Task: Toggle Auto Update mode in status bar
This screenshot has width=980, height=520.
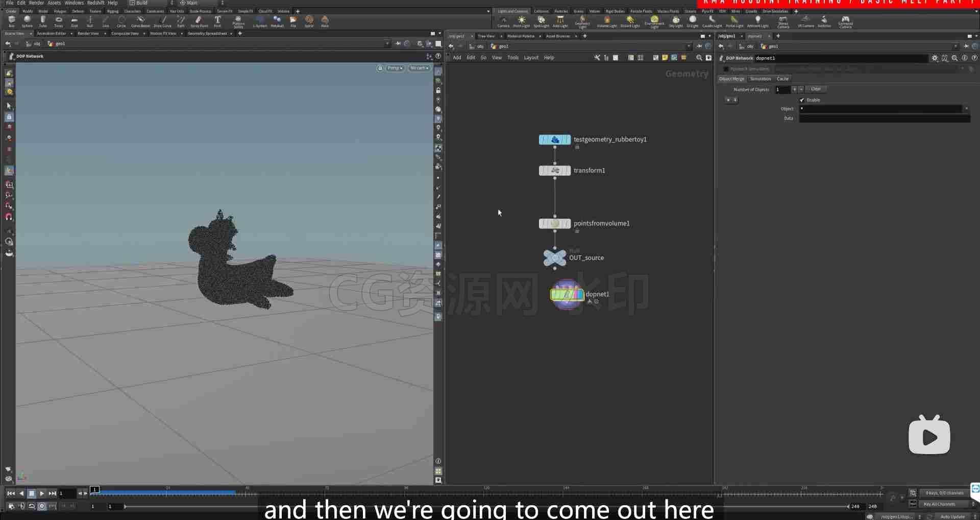Action: [952, 516]
